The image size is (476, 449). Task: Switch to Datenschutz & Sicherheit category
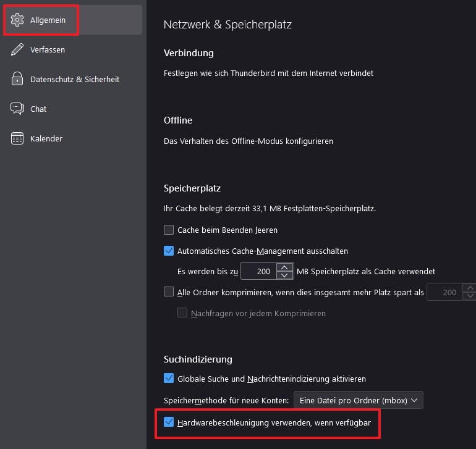(x=74, y=80)
